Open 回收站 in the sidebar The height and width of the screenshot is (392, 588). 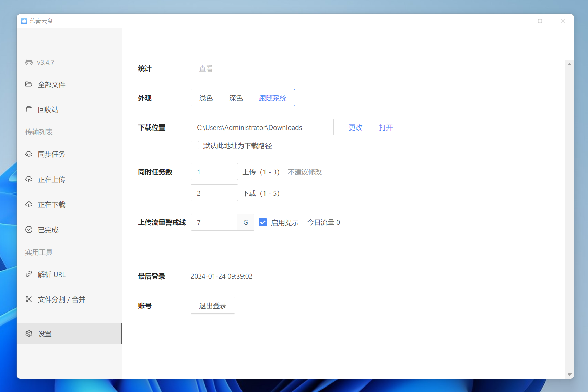pyautogui.click(x=69, y=110)
